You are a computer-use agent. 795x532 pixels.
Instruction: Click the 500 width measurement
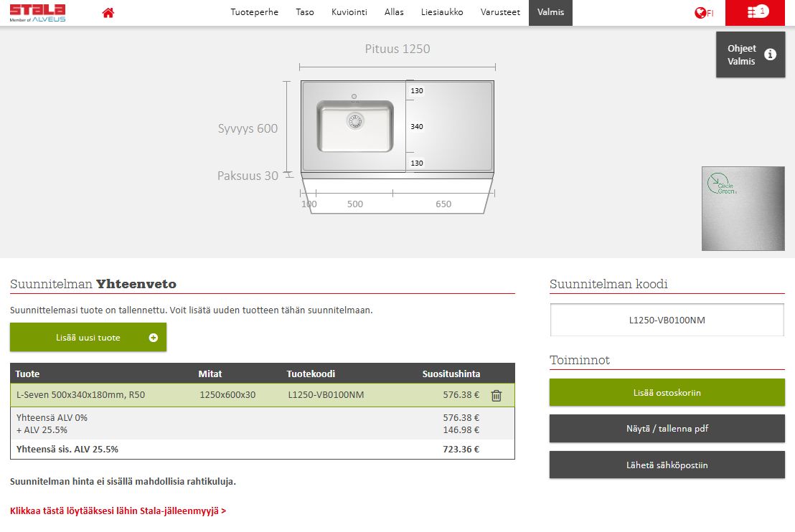pos(355,204)
